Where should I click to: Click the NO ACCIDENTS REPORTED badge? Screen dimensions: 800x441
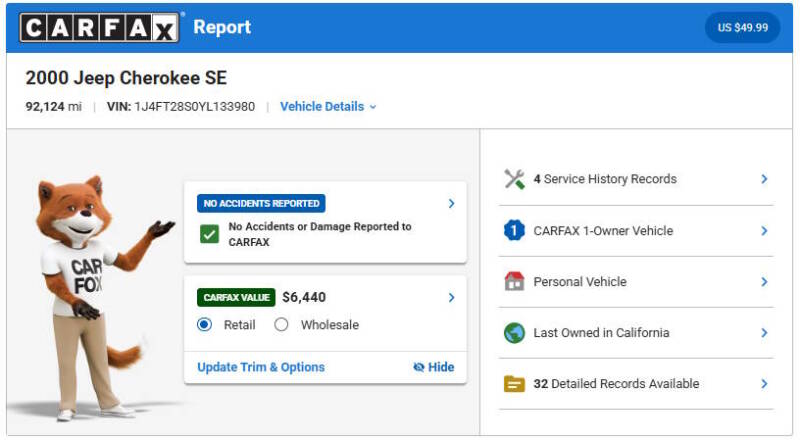tap(261, 203)
